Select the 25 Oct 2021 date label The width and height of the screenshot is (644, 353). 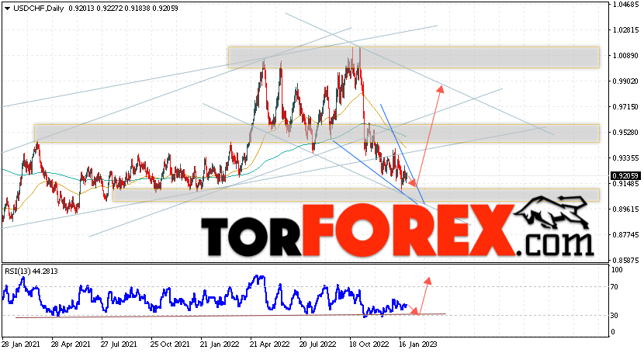[x=170, y=344]
